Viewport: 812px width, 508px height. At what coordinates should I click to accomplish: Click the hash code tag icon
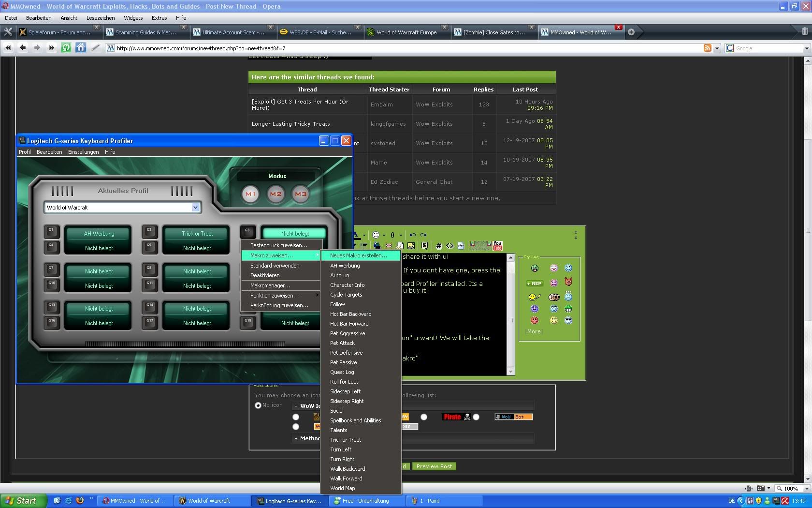tap(439, 246)
